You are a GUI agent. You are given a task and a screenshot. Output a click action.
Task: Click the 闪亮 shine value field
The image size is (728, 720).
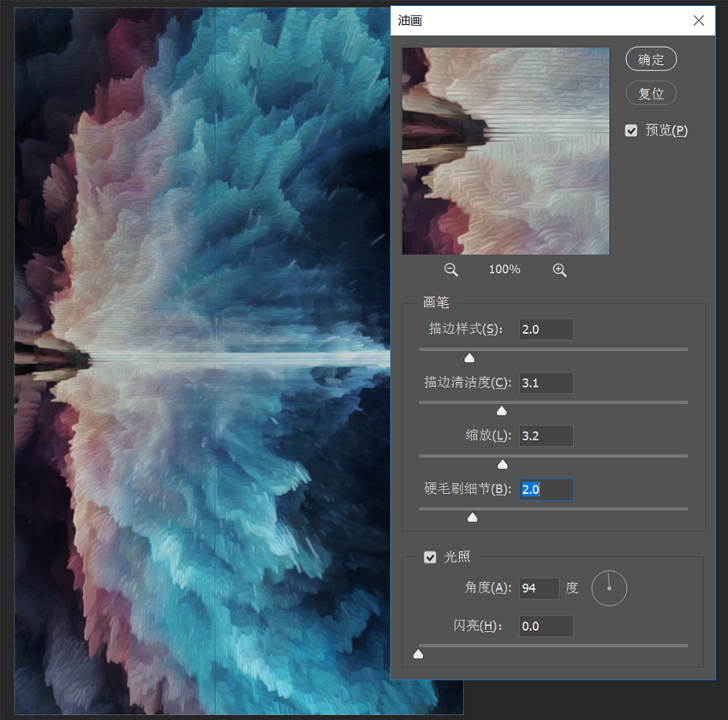pyautogui.click(x=546, y=626)
